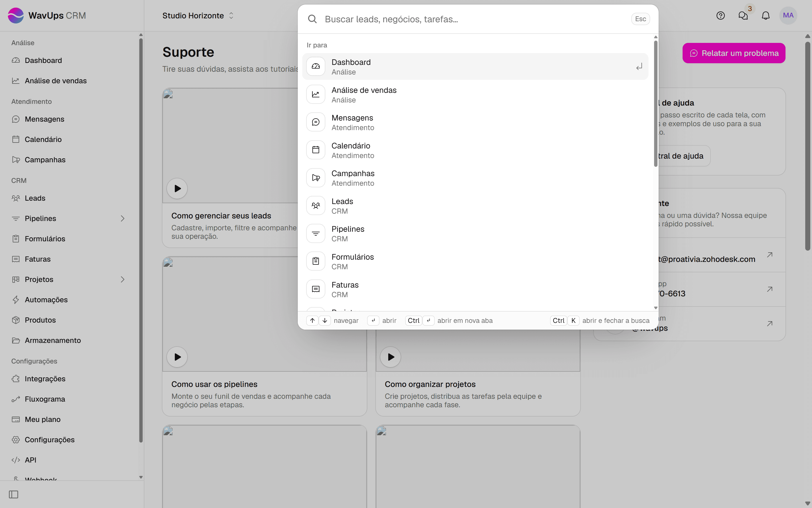Click the Como organizar projetos title
Screen dimensions: 812x508
430,384
